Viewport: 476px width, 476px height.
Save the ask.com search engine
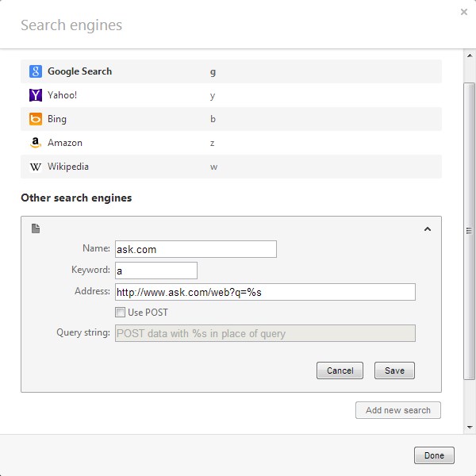(394, 370)
